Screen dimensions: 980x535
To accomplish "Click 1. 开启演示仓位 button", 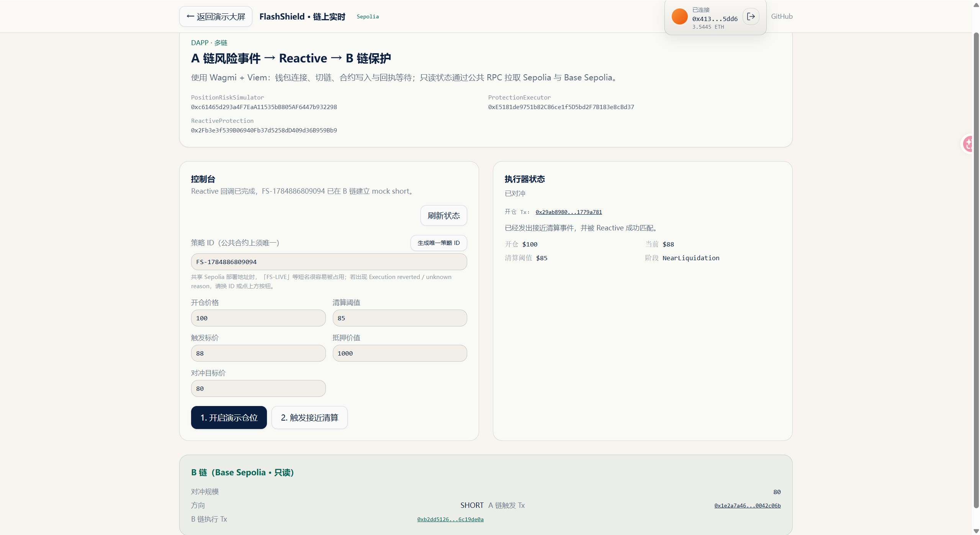I will 229,418.
